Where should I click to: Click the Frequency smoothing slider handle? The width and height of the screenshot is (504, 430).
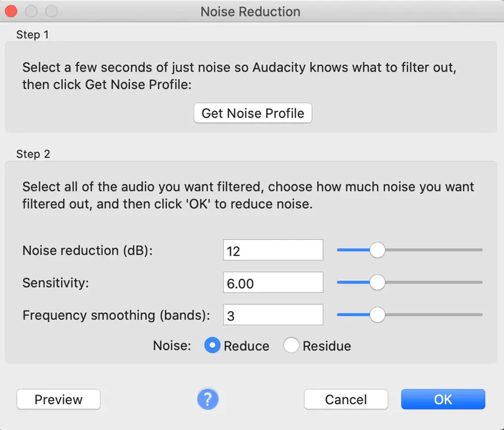coord(377,315)
